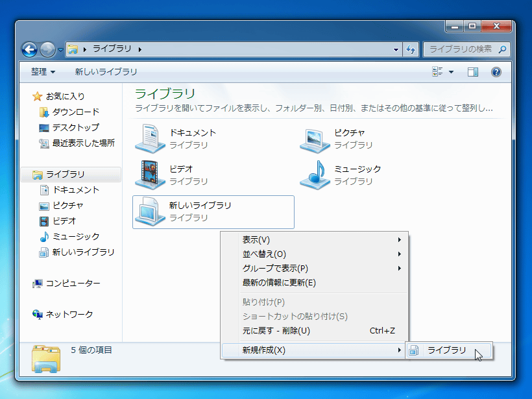Click the change view icon

pyautogui.click(x=437, y=71)
